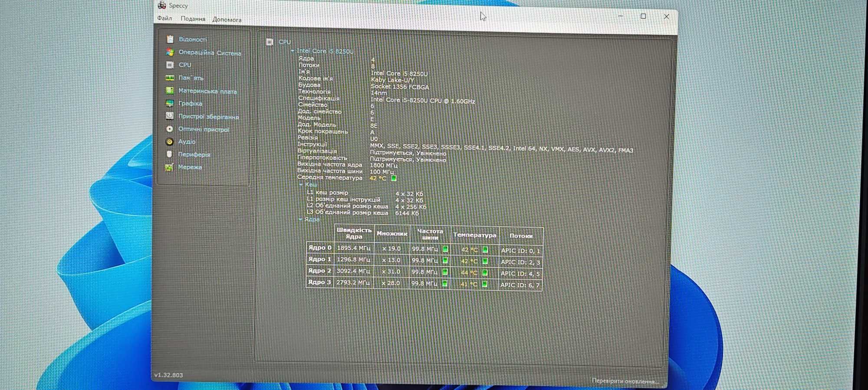Click the Kaby Lake-U/Y code name value
Screen dimensions: 868x390
coord(392,80)
